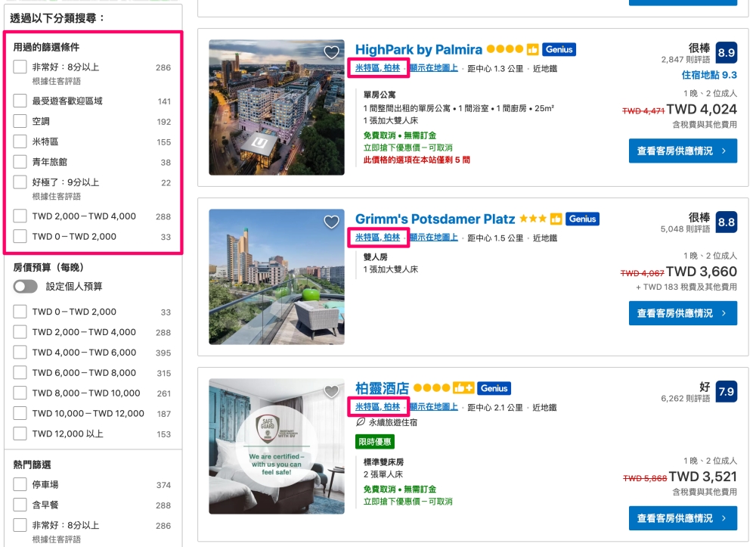Image resolution: width=756 pixels, height=547 pixels.
Task: Click the 8.9 review score badge
Action: click(726, 52)
